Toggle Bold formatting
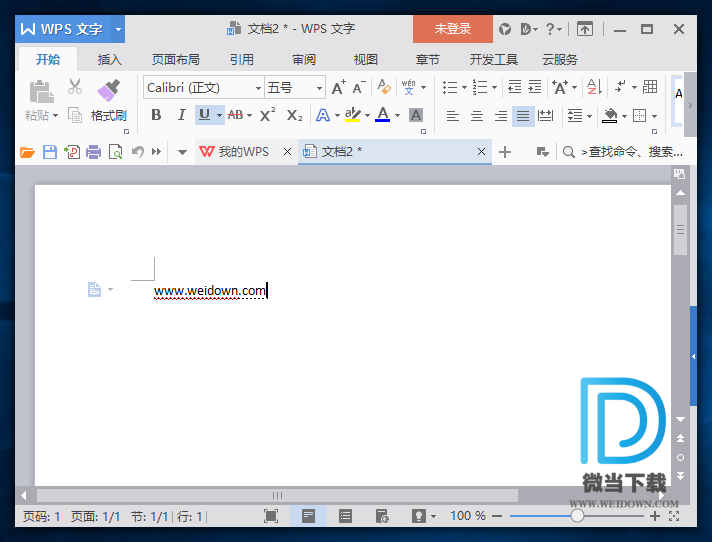Viewport: 712px width, 542px height. coord(156,116)
